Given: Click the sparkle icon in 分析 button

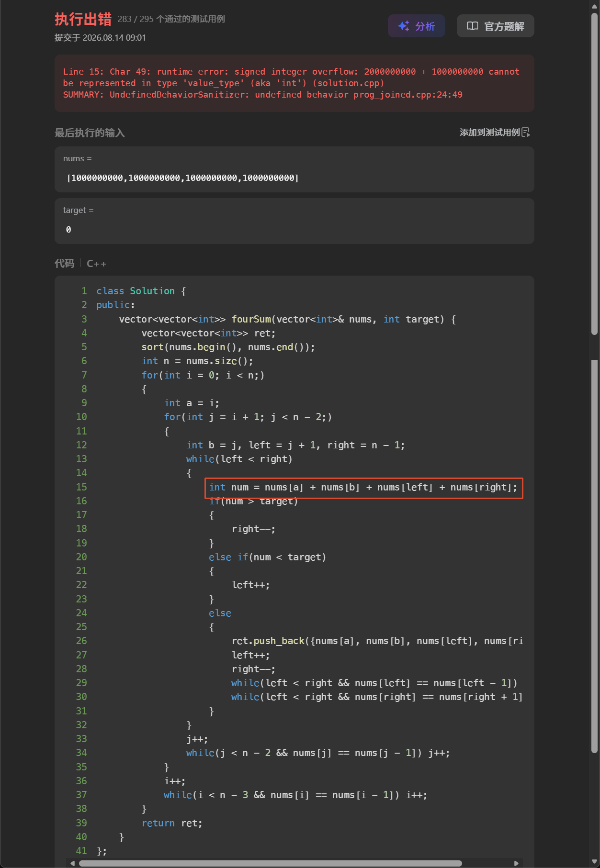Looking at the screenshot, I should point(404,26).
